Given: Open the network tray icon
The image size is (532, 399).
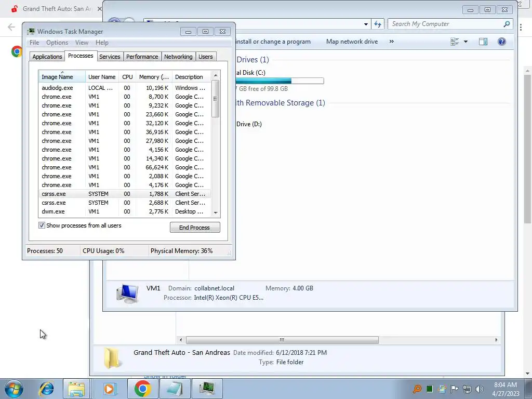Looking at the screenshot, I should [467, 389].
